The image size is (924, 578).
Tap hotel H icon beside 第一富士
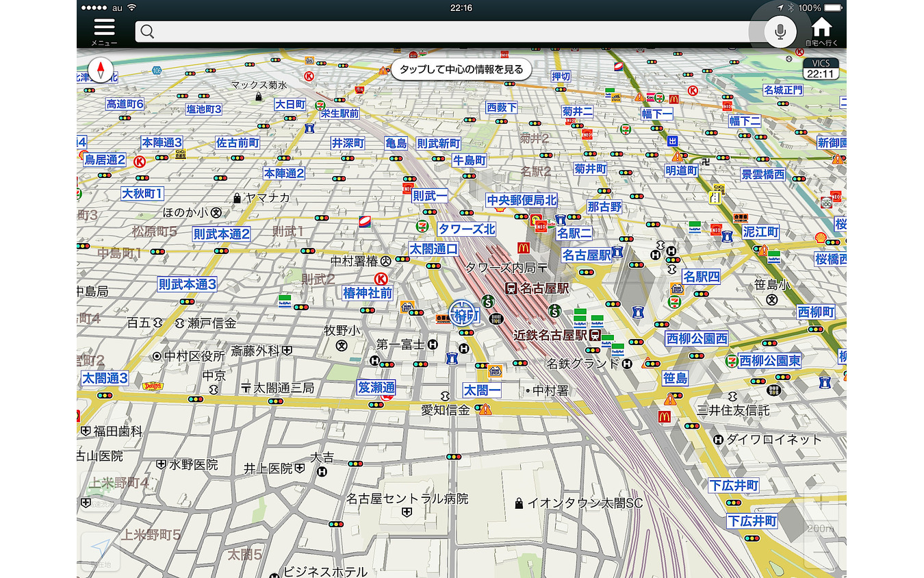(x=433, y=344)
